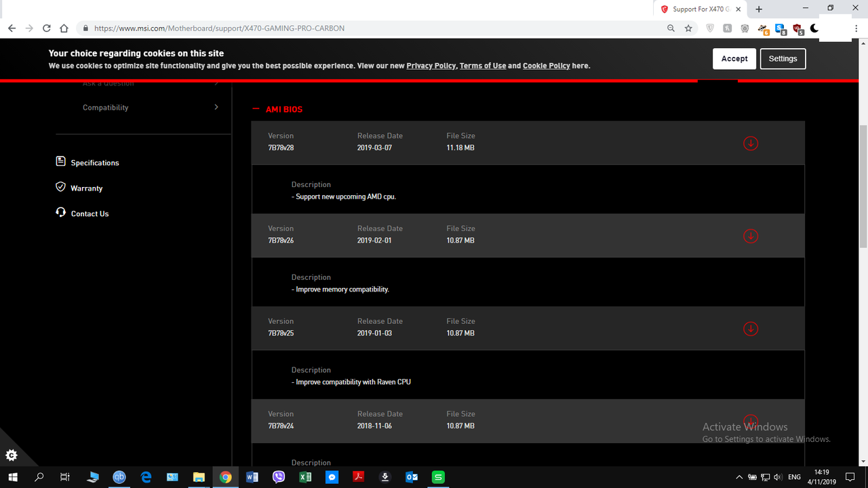868x488 pixels.
Task: Open qBittorrent from the taskbar
Action: tap(119, 477)
